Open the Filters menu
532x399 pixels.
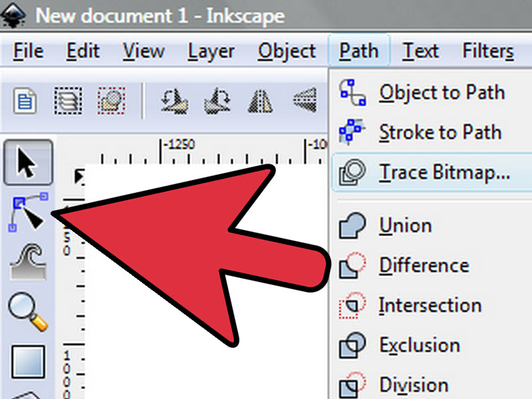pos(488,52)
